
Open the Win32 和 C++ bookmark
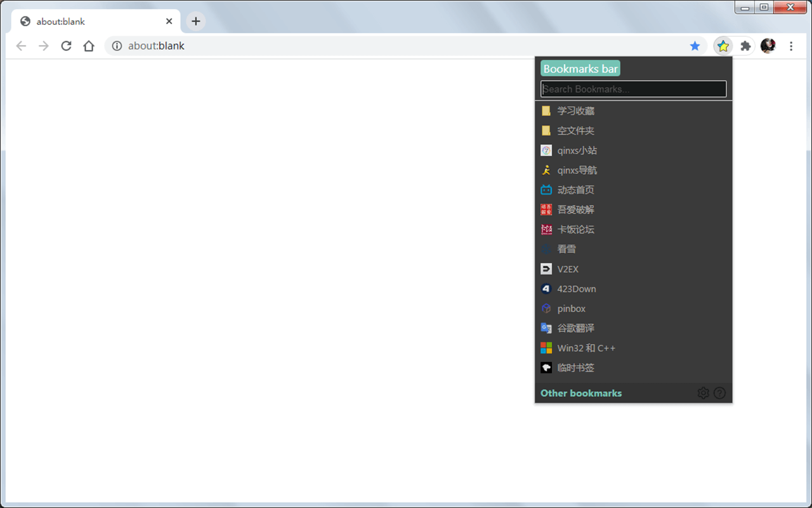(x=633, y=348)
